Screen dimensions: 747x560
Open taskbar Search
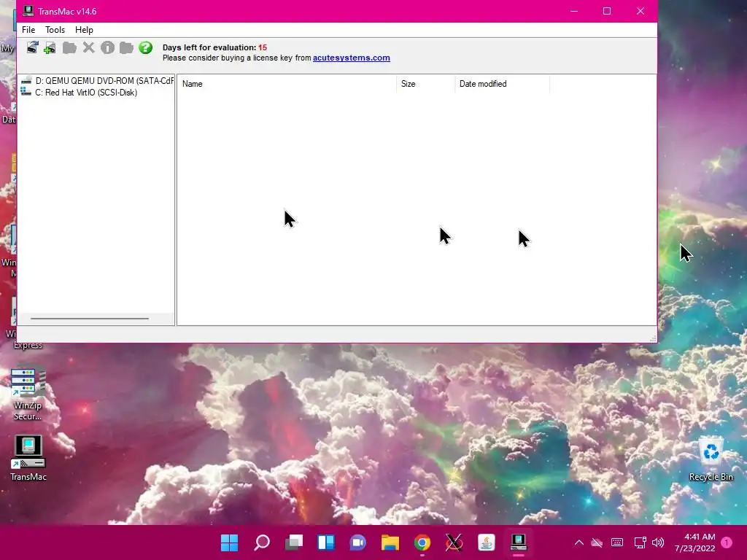point(262,542)
